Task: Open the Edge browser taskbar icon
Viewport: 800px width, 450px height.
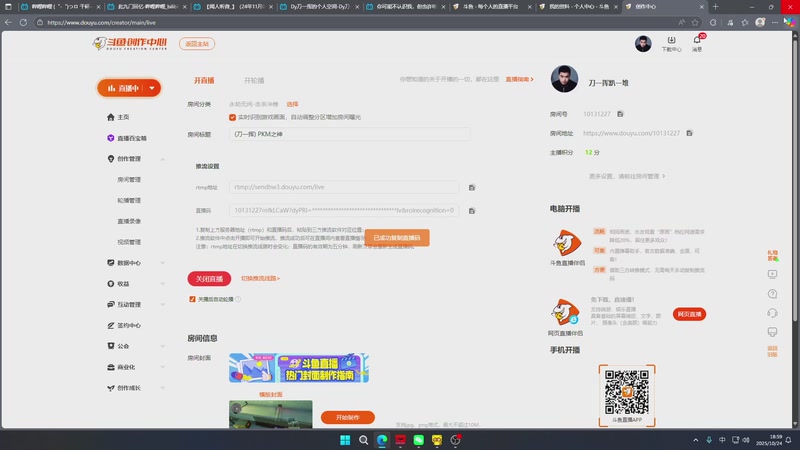Action: coord(382,440)
